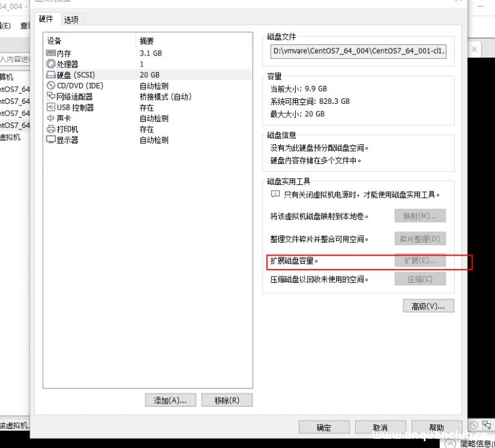
Task: Select the 处理器 (Processor) device
Action: point(64,64)
